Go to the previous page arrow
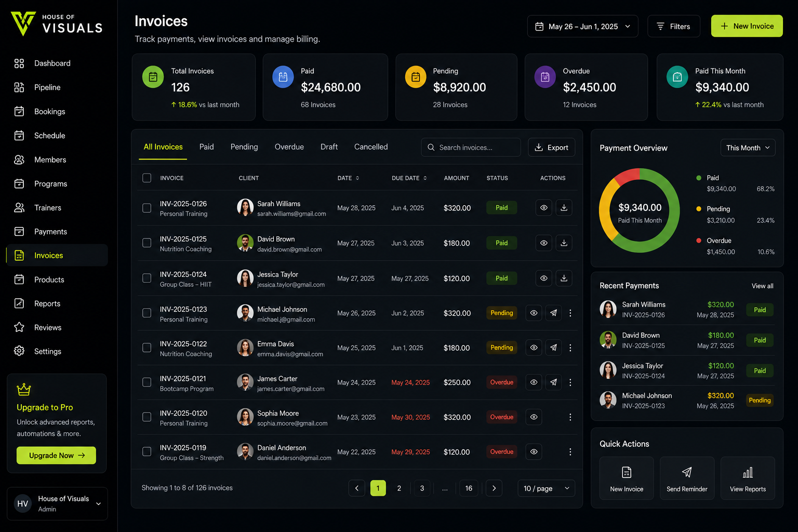The image size is (798, 532). 357,488
